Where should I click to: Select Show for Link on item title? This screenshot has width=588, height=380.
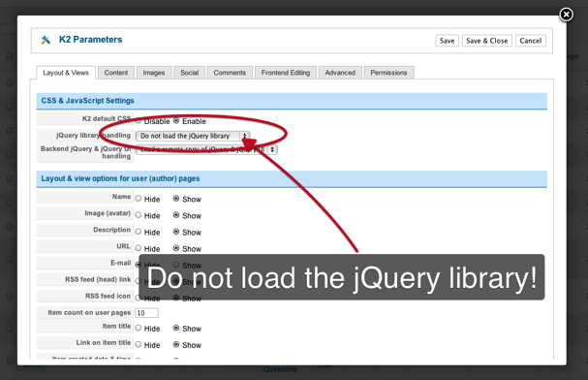tap(176, 344)
